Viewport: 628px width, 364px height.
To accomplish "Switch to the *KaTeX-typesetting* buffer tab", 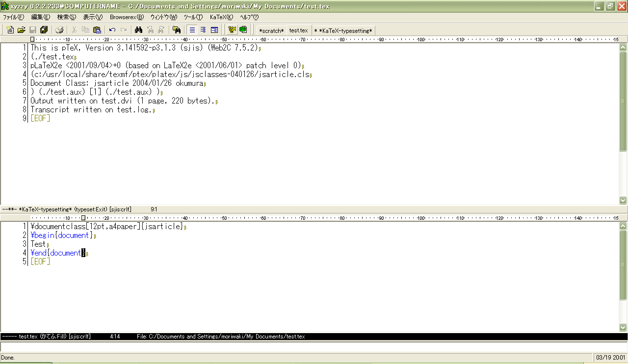I will 343,30.
